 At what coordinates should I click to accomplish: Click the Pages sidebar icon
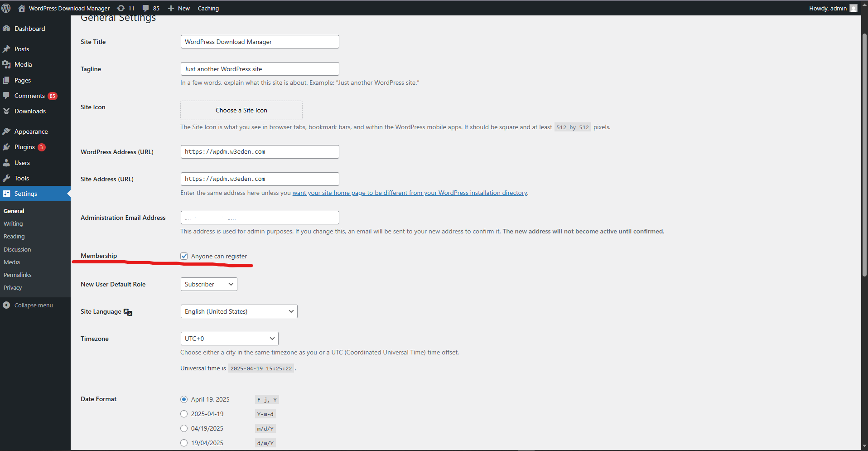click(6, 80)
